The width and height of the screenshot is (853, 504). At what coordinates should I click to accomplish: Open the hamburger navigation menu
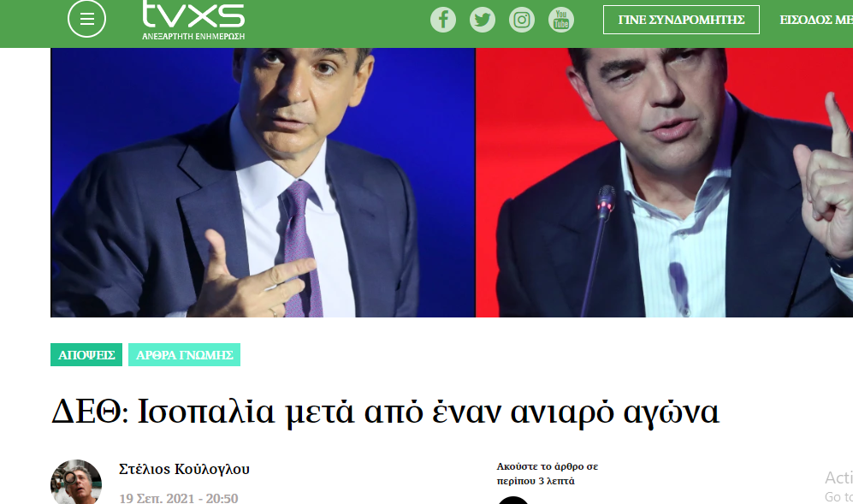pyautogui.click(x=86, y=19)
